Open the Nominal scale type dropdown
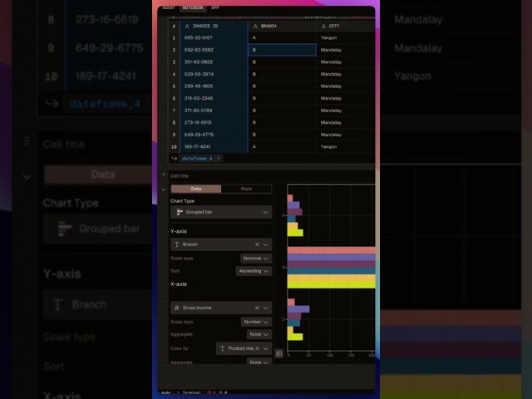Screen dimensions: 532x399 point(256,259)
